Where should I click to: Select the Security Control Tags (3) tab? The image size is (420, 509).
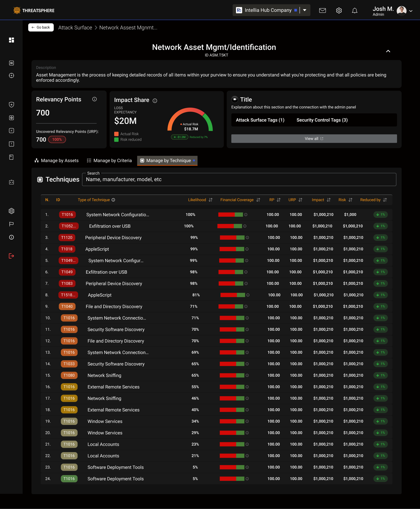point(322,120)
